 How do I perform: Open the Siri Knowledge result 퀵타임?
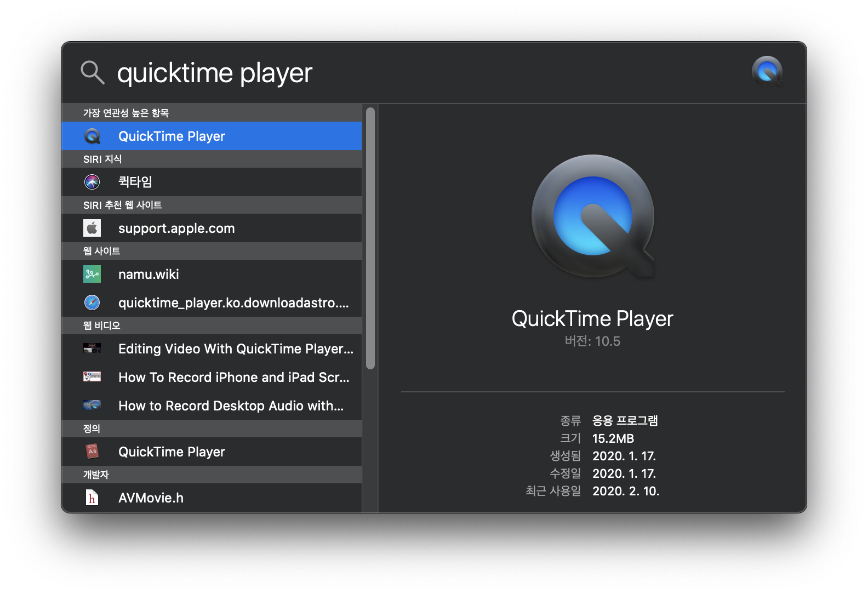point(212,182)
